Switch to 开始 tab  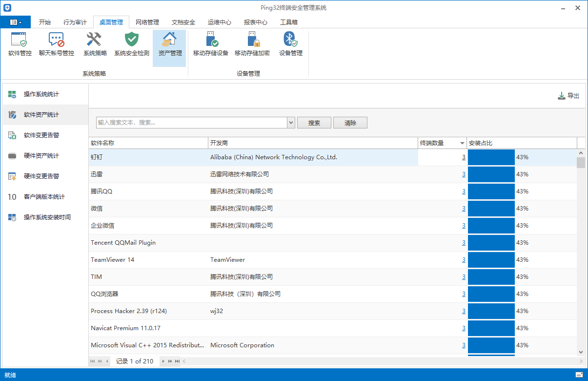44,22
